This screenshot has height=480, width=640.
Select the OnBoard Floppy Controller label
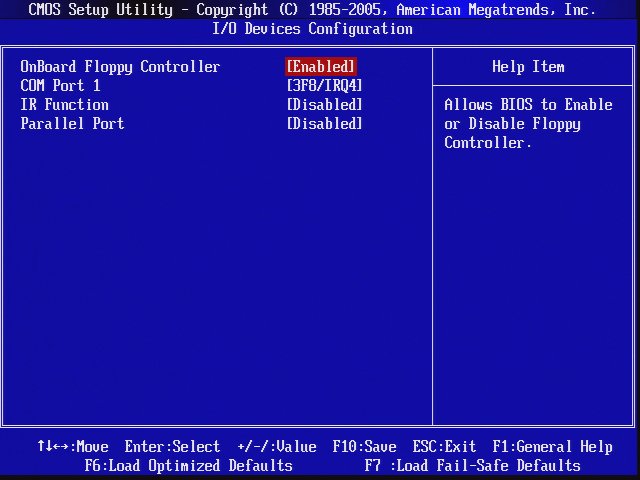click(x=120, y=67)
